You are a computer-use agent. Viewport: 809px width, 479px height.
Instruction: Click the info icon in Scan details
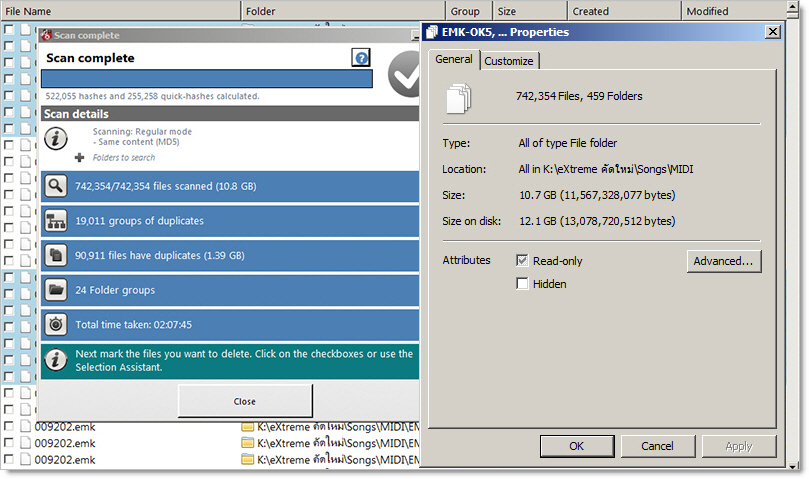click(55, 139)
